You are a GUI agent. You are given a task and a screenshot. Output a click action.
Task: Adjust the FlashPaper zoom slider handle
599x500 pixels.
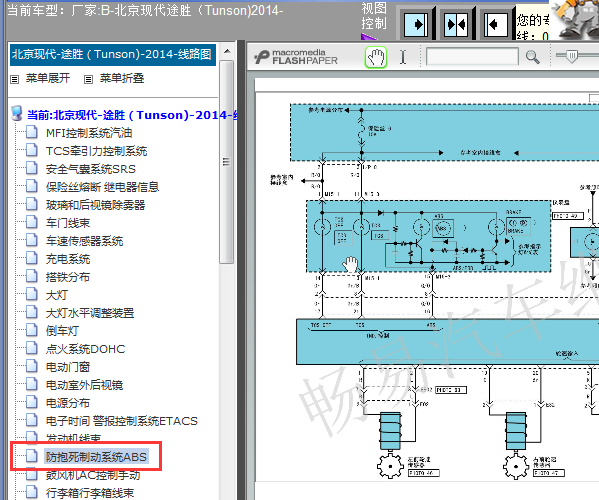coord(571,57)
